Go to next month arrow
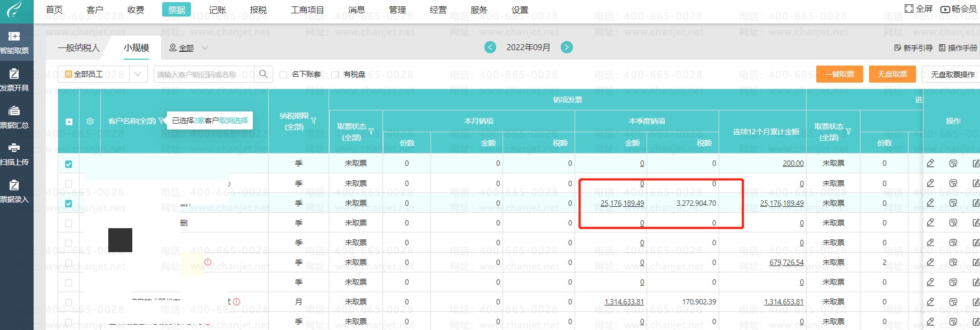The width and height of the screenshot is (980, 330). pyautogui.click(x=567, y=47)
